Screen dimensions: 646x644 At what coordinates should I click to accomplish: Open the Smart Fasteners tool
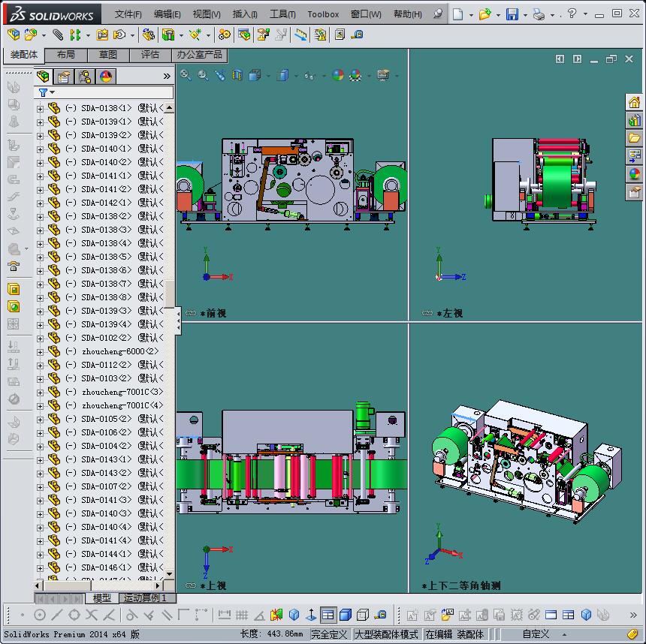101,35
